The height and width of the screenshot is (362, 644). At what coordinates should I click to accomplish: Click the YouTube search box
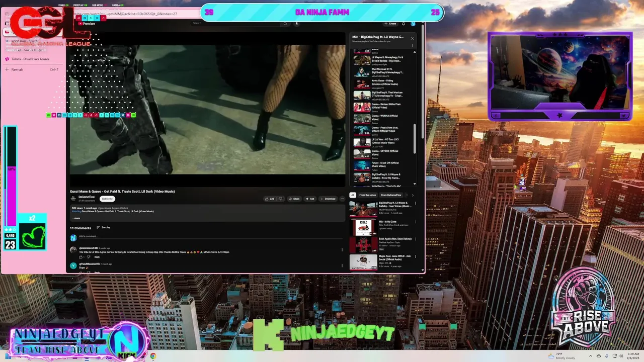235,23
